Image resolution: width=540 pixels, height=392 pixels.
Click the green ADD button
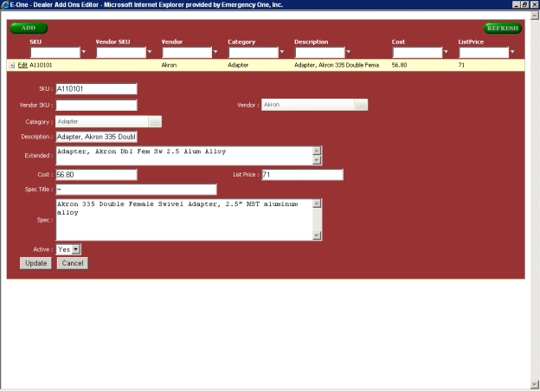point(29,28)
